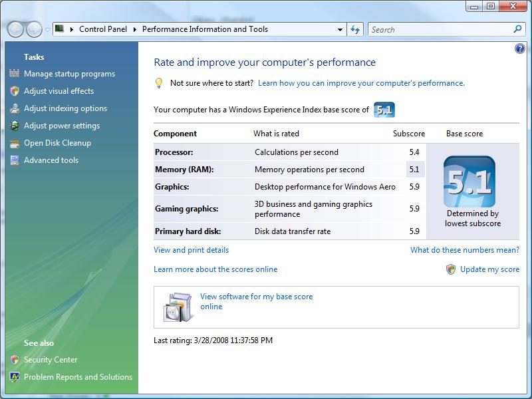
Task: Select Performance Information and Tools breadcrumb
Action: tap(205, 29)
